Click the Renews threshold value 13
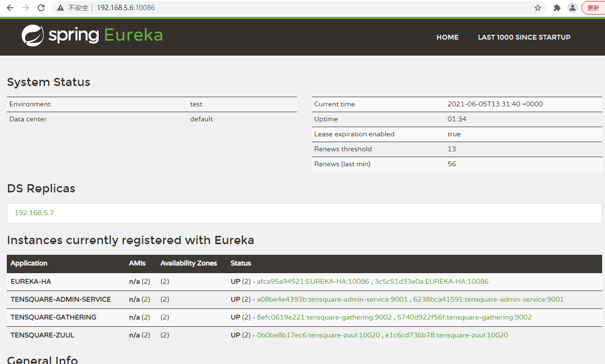Screen dimensions: 605x364 pyautogui.click(x=452, y=149)
